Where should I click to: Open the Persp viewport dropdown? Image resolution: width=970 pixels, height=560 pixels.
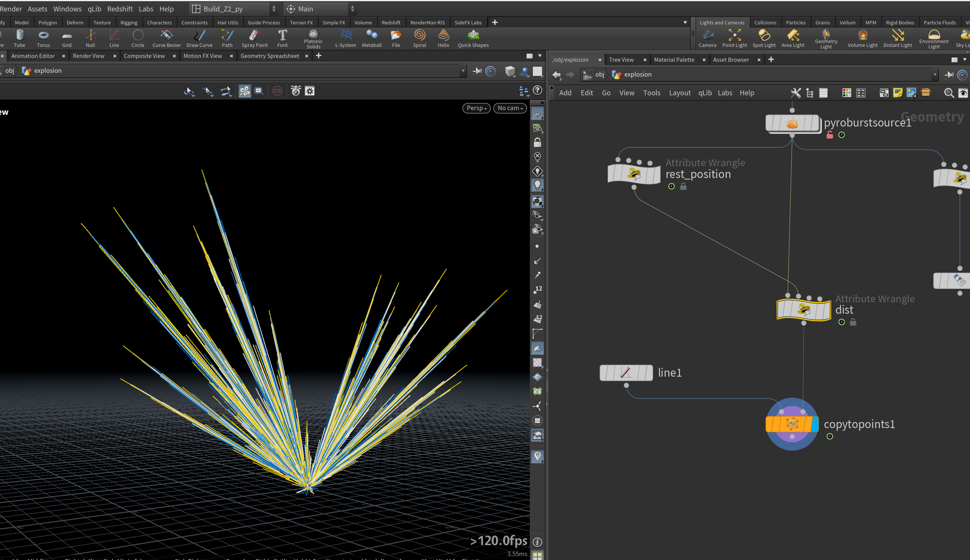pos(476,108)
